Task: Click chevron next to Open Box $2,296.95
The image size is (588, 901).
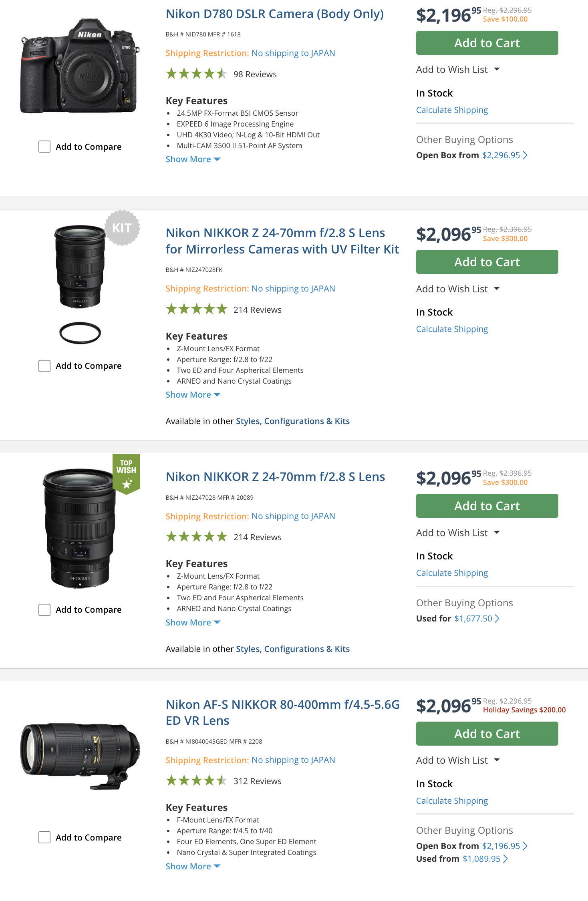Action: click(x=525, y=155)
